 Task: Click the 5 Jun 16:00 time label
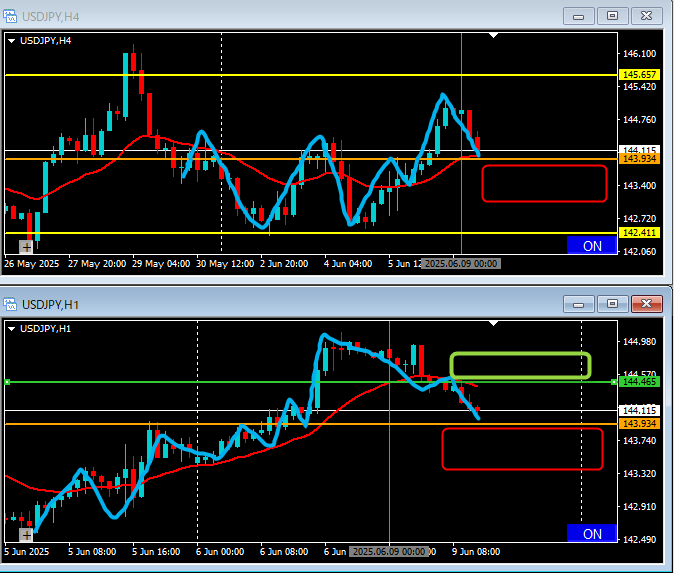tap(156, 552)
